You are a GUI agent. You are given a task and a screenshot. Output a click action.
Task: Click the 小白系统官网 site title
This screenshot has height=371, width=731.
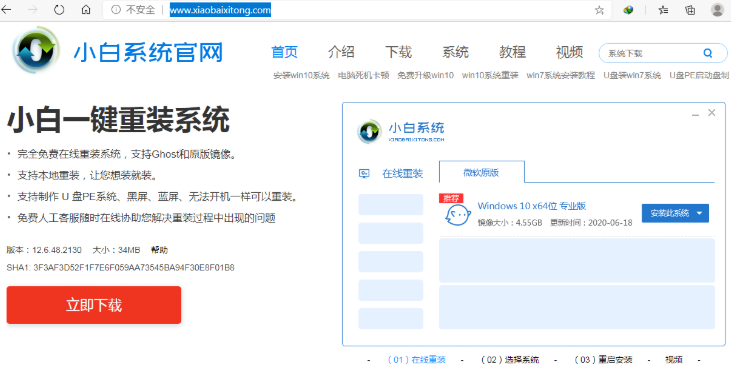point(148,53)
